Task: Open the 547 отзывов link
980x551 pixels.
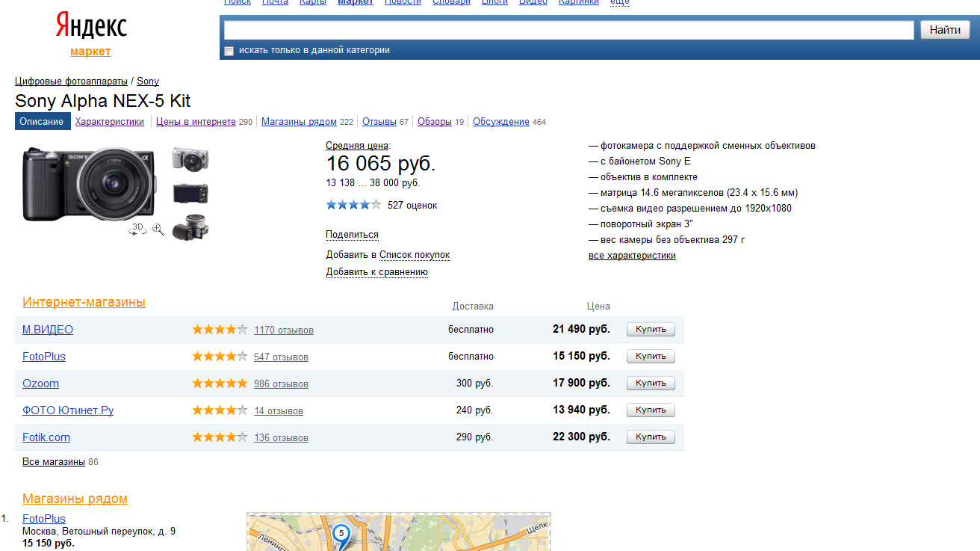Action: (x=281, y=357)
